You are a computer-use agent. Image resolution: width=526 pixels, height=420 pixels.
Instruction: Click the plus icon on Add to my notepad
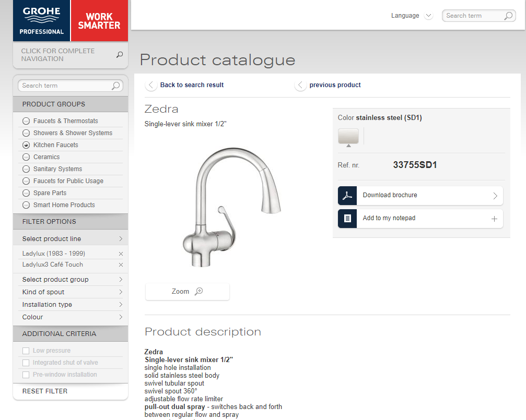click(x=494, y=219)
